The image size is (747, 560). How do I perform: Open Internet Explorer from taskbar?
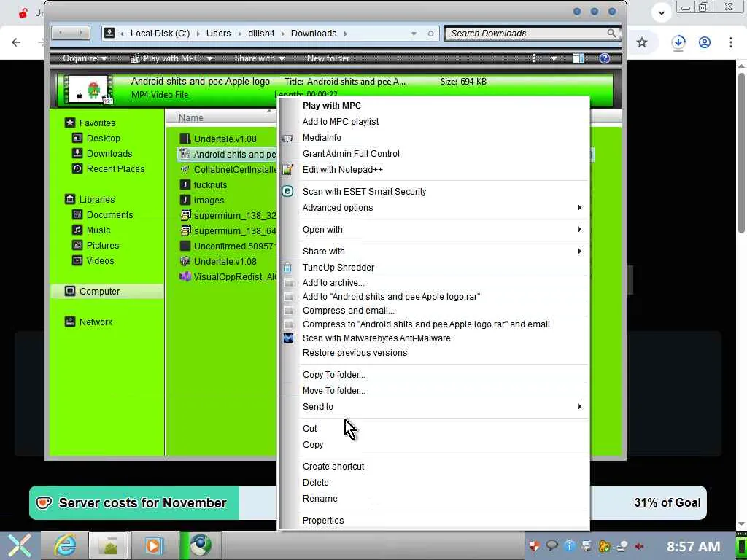[66, 545]
